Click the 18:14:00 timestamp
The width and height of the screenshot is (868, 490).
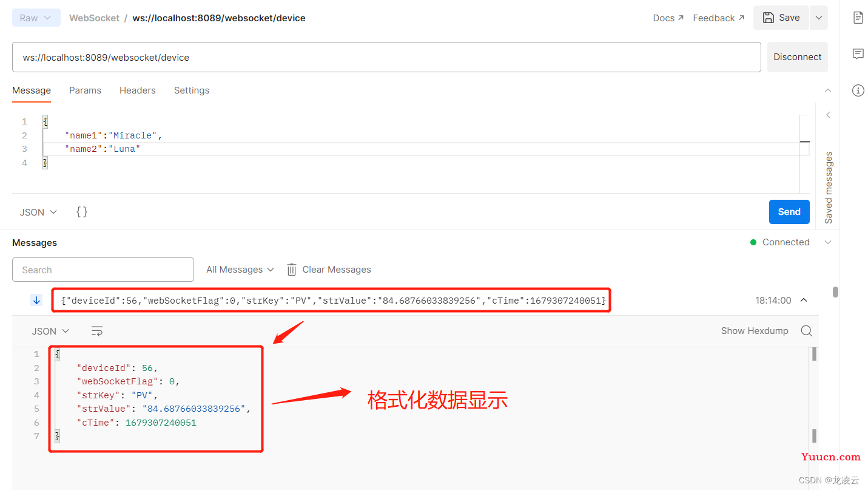tap(773, 301)
